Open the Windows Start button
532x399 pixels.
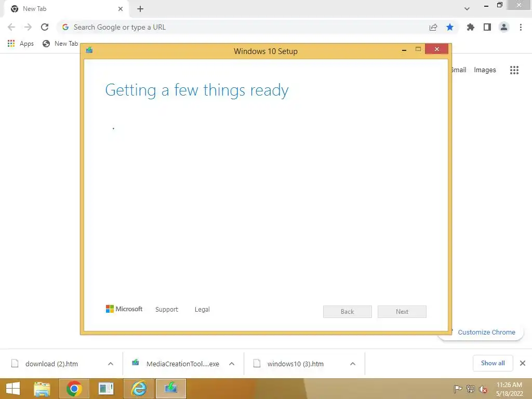coord(13,389)
